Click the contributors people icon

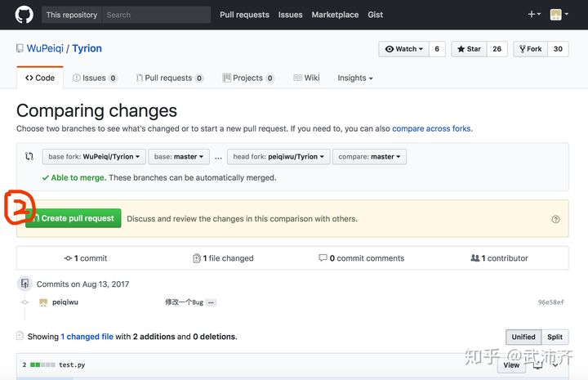(474, 257)
